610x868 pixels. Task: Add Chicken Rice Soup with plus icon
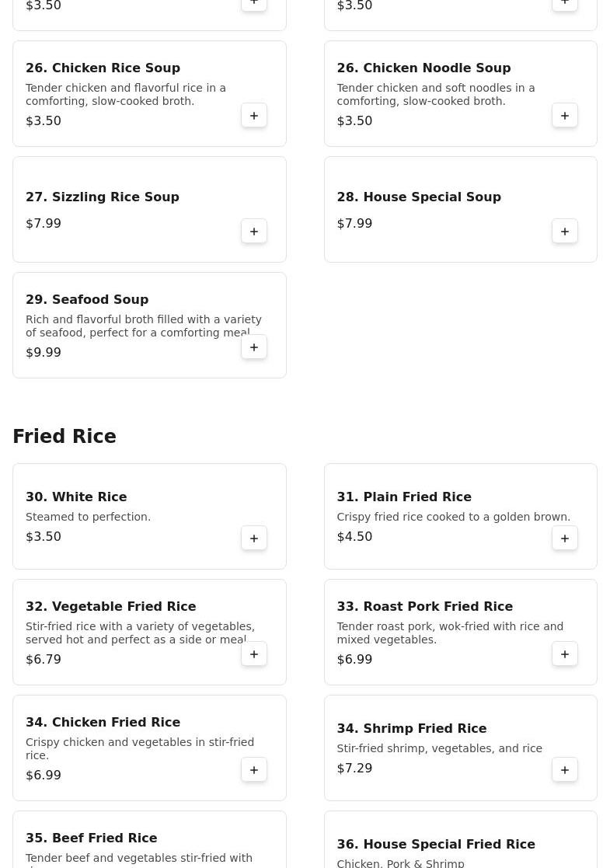pyautogui.click(x=254, y=116)
